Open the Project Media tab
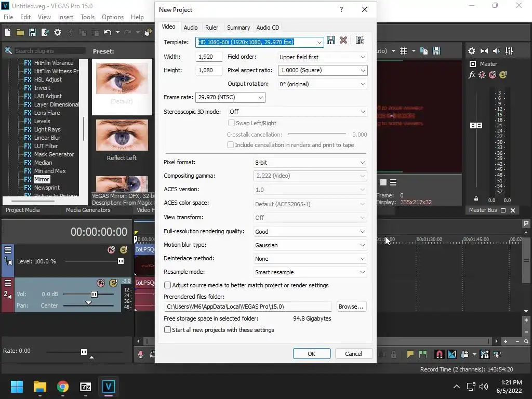 [x=23, y=210]
